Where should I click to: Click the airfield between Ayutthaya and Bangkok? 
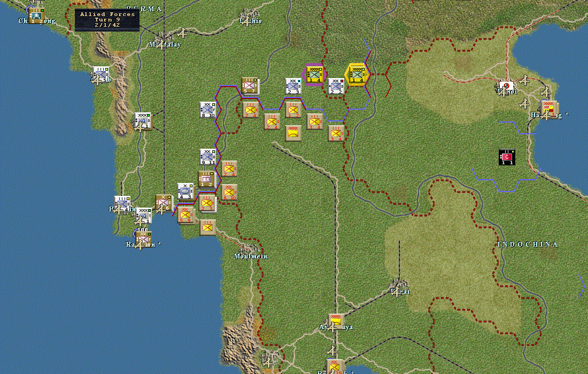point(331,351)
